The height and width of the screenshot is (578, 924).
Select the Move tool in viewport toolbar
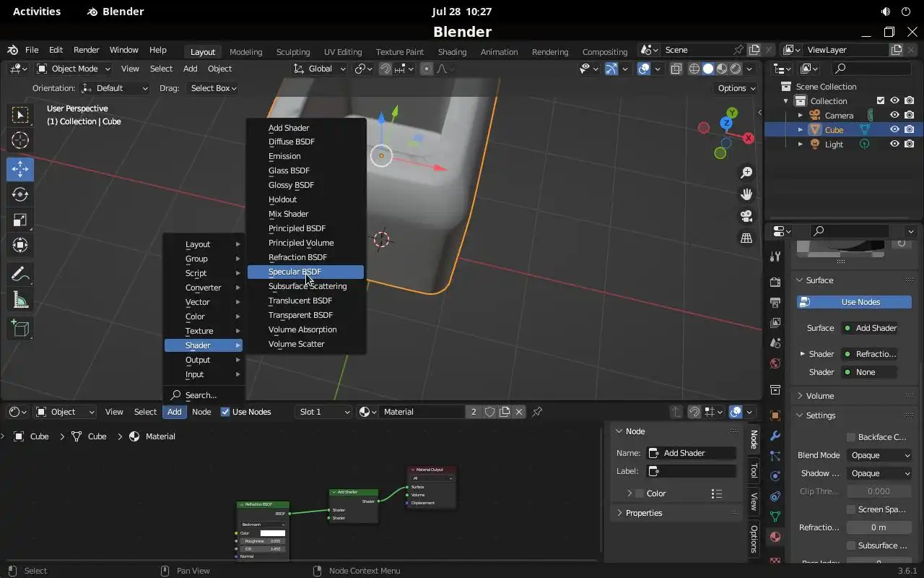(x=20, y=169)
